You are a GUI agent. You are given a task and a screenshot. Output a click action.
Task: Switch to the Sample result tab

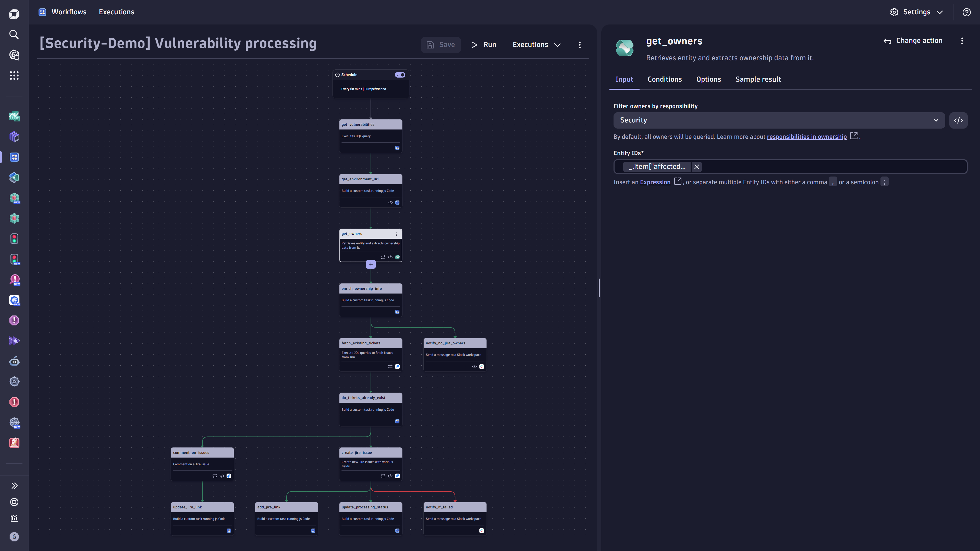tap(758, 79)
